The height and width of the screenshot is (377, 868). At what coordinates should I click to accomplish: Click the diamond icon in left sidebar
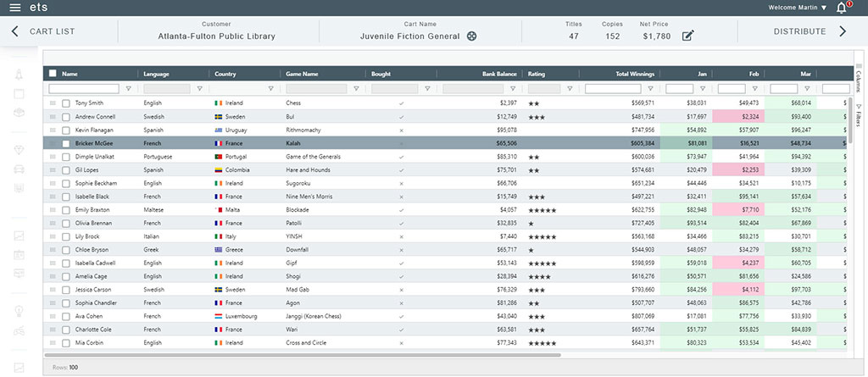click(19, 149)
